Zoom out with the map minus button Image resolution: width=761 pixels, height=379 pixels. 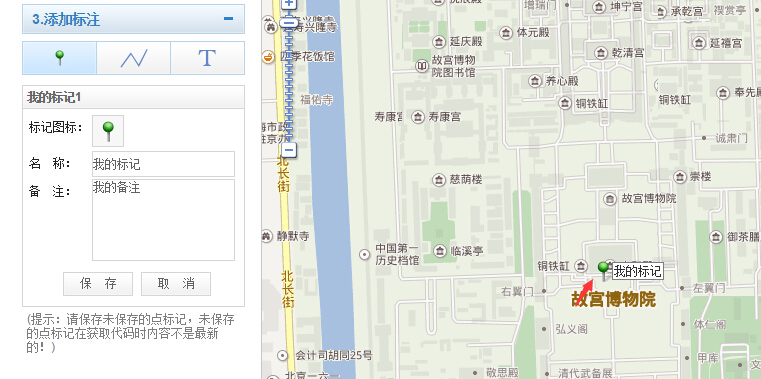pos(289,149)
